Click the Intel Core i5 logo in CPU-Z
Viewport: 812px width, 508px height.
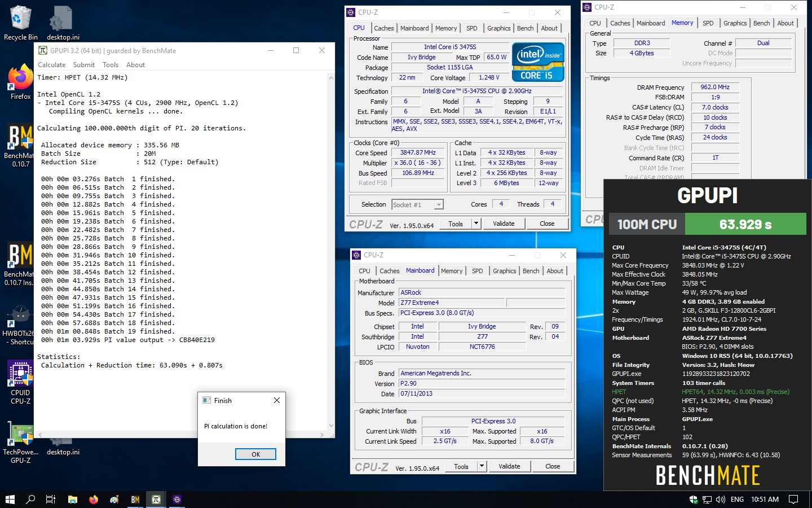(538, 62)
